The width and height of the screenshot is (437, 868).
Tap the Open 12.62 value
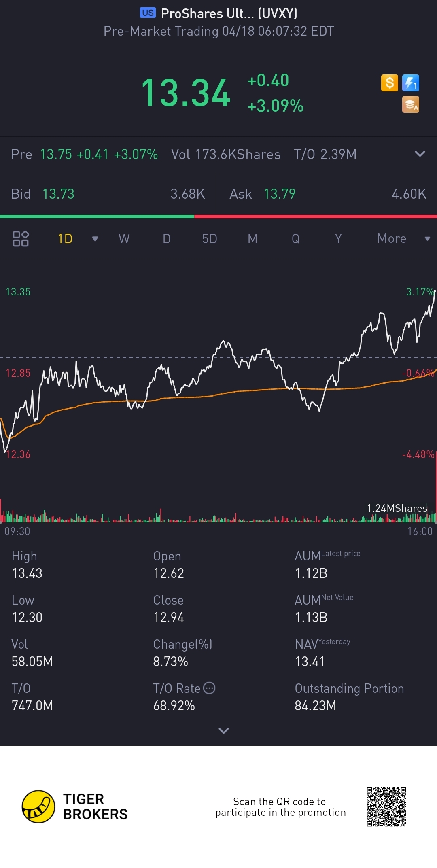169,573
